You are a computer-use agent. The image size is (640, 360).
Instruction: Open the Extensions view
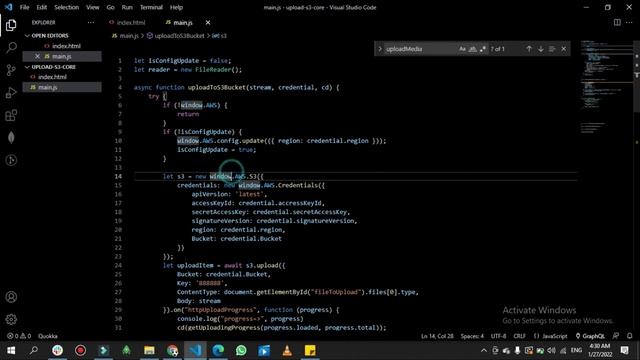tap(11, 116)
